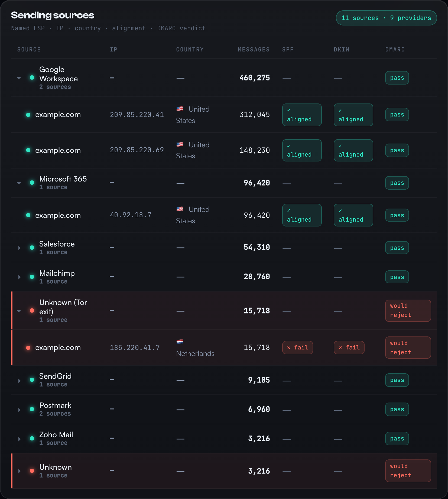
Task: Click the IP address 209.85.220.41
Action: [x=137, y=115]
